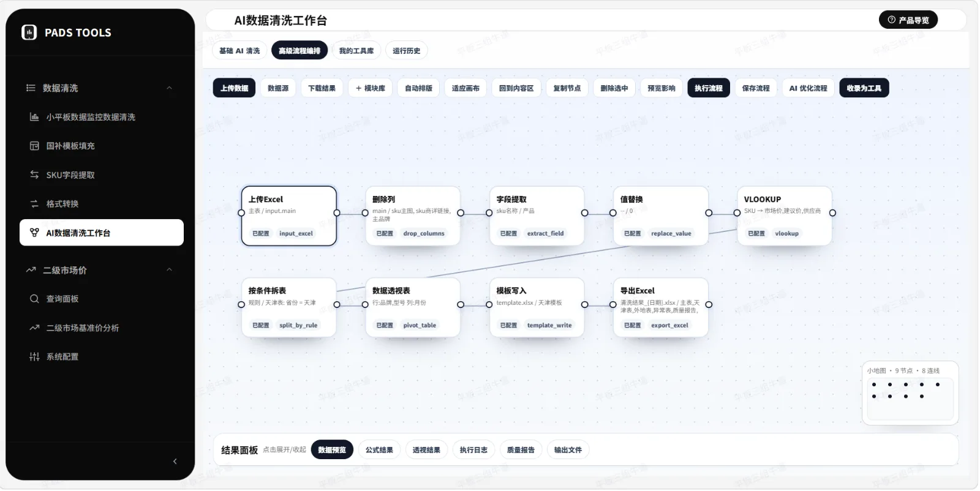This screenshot has height=491, width=980.
Task: Open the 我的工具库 tab
Action: pos(356,51)
